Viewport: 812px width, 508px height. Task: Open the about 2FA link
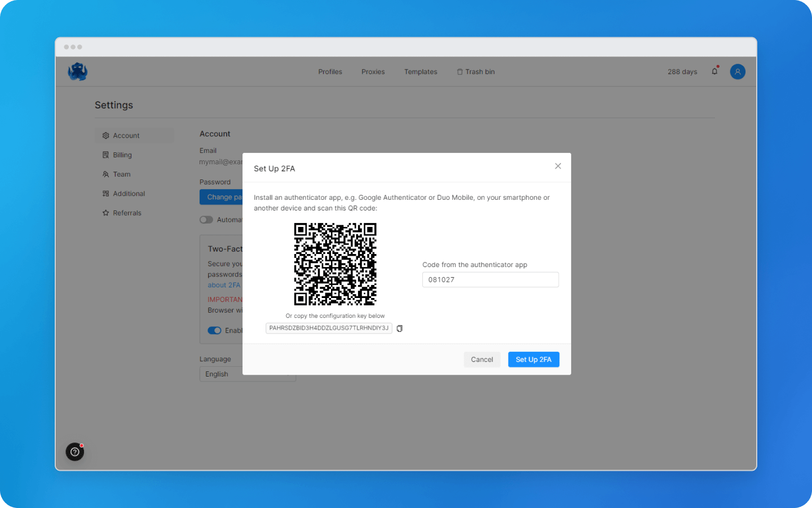[x=224, y=285]
